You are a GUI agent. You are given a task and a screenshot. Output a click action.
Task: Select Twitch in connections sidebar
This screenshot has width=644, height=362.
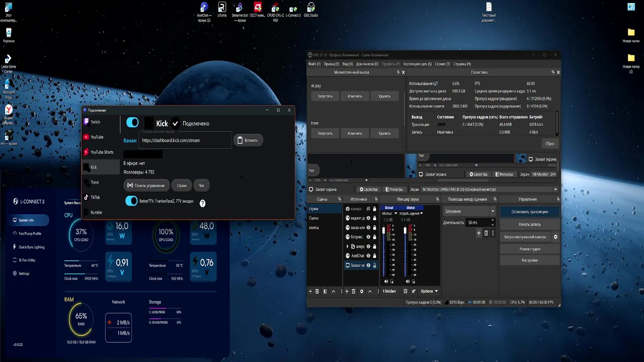pos(100,122)
